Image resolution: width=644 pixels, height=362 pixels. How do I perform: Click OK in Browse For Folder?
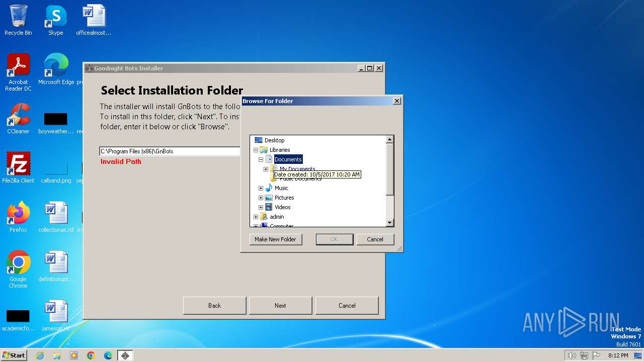point(334,239)
